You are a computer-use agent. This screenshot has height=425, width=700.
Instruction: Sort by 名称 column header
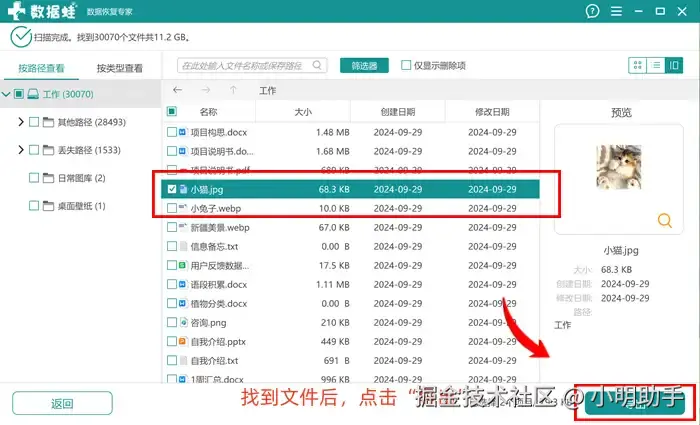208,112
